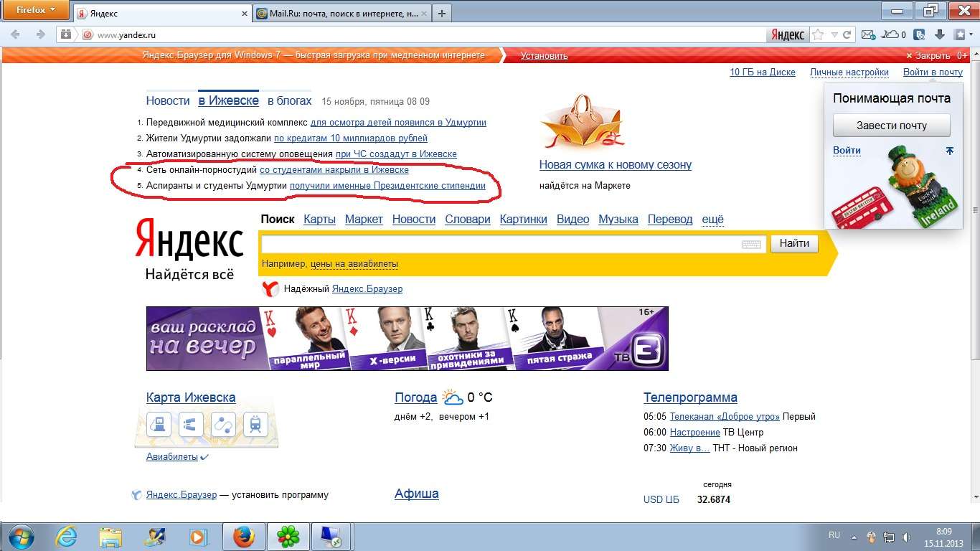
Task: Click the binoculars panorama icon on map widget
Action: [191, 425]
